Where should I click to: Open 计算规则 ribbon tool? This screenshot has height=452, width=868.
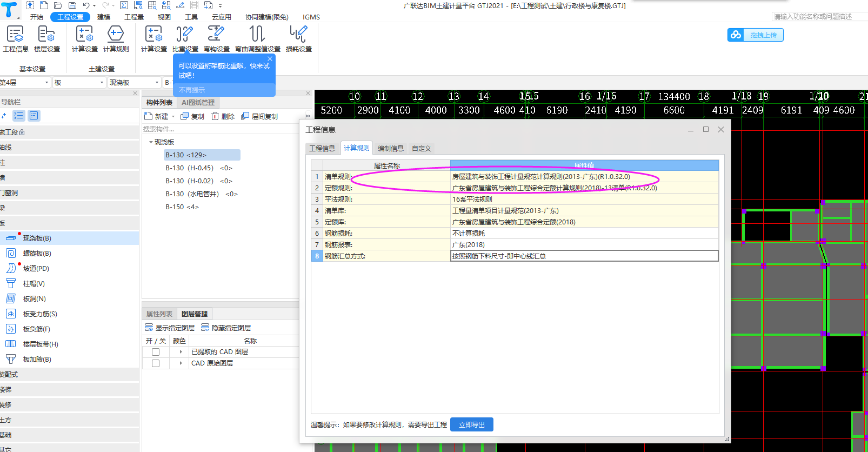pos(116,39)
